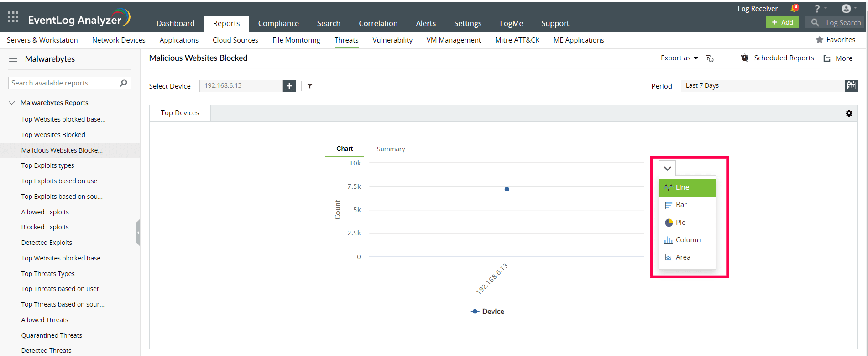Click the Scheduled Reports alarm clock icon

pyautogui.click(x=745, y=58)
